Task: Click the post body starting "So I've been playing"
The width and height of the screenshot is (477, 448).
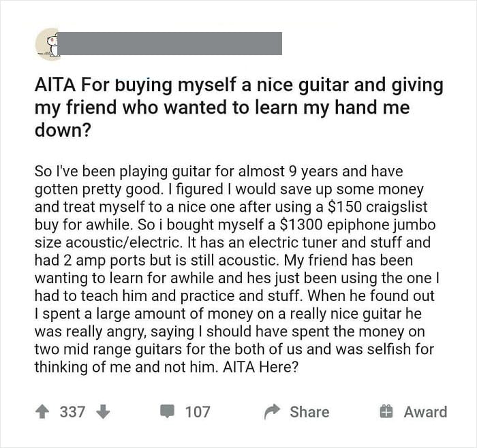Action: pos(237,269)
